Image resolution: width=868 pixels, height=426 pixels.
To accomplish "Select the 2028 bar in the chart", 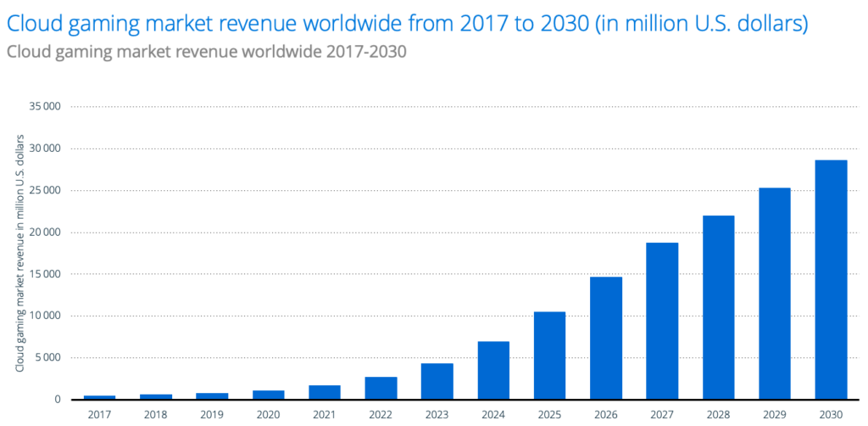I will [x=718, y=307].
